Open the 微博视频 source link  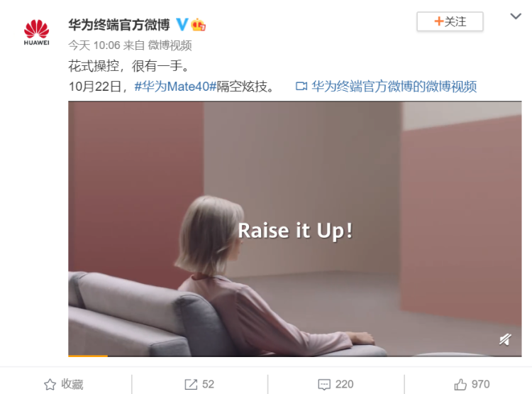coord(170,45)
